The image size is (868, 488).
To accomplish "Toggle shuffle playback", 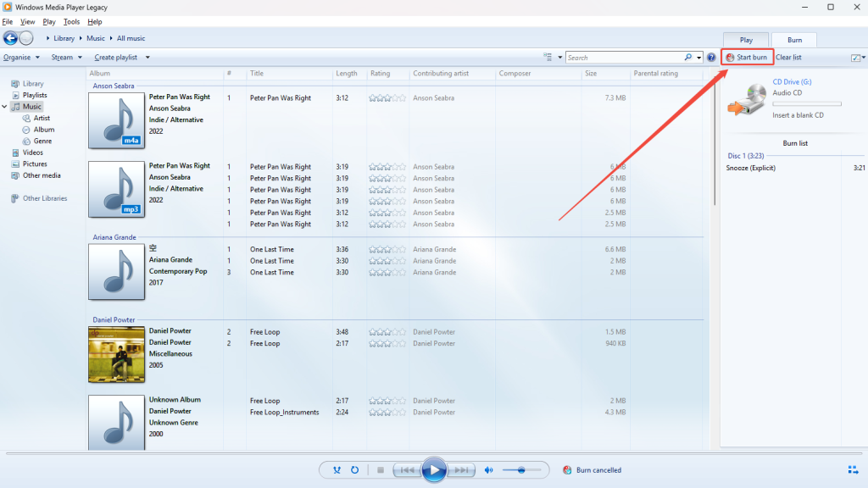I will tap(337, 470).
